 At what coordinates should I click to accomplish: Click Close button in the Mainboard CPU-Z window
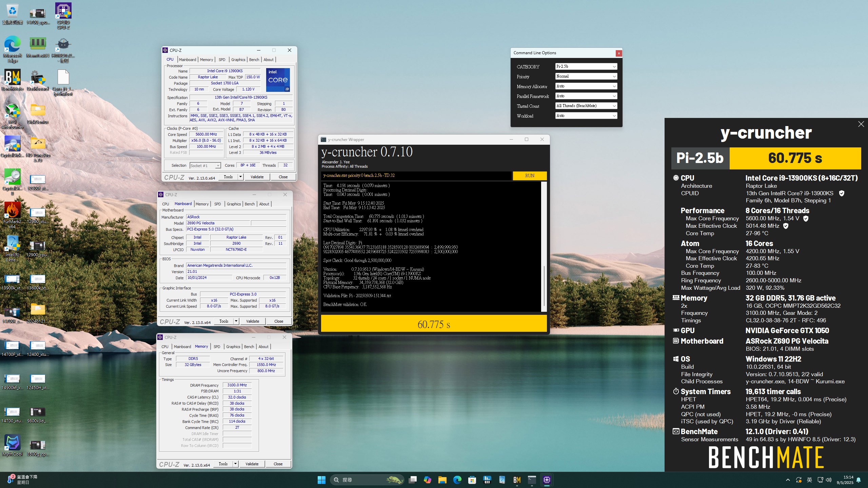(279, 321)
